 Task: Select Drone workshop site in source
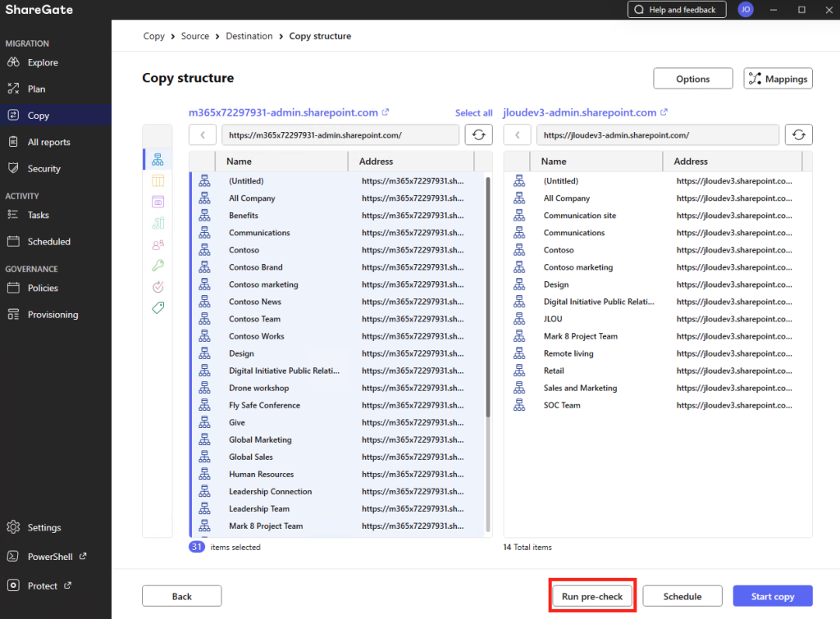pyautogui.click(x=337, y=388)
